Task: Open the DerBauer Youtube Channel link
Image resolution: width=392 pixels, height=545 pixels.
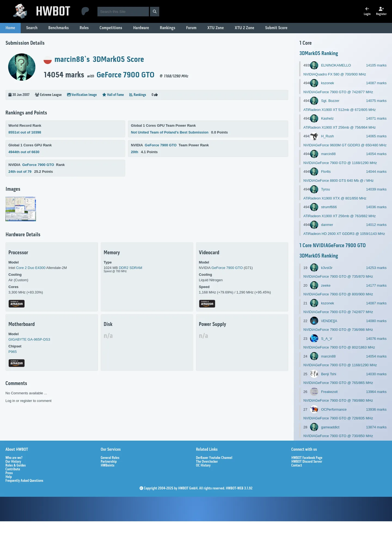Action: pos(214,458)
